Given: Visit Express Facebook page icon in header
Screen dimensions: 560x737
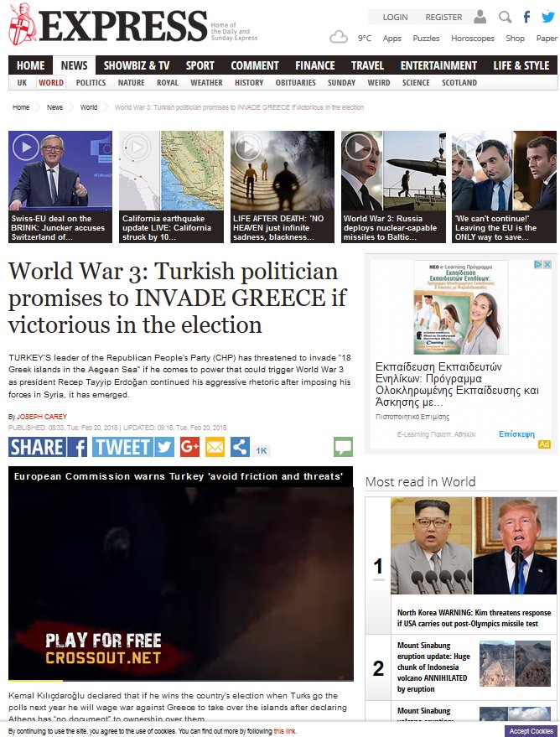Looking at the screenshot, I should [526, 18].
